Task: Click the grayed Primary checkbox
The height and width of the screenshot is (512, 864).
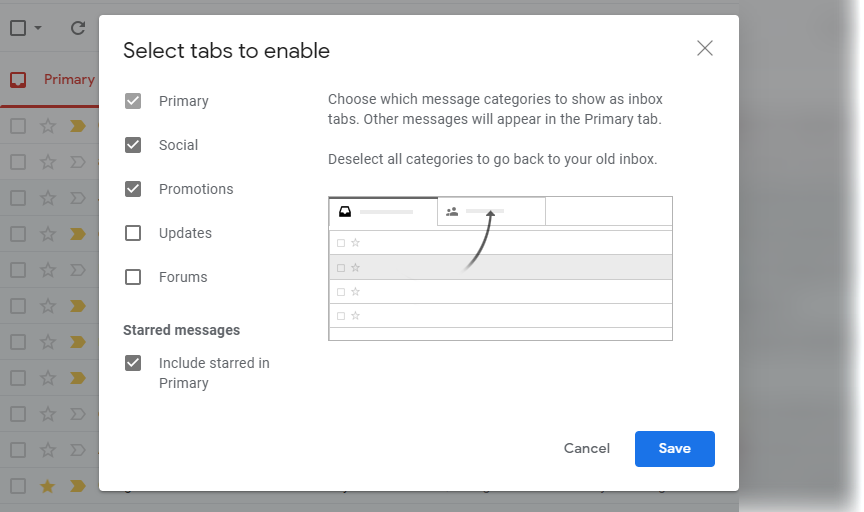Action: [x=133, y=101]
